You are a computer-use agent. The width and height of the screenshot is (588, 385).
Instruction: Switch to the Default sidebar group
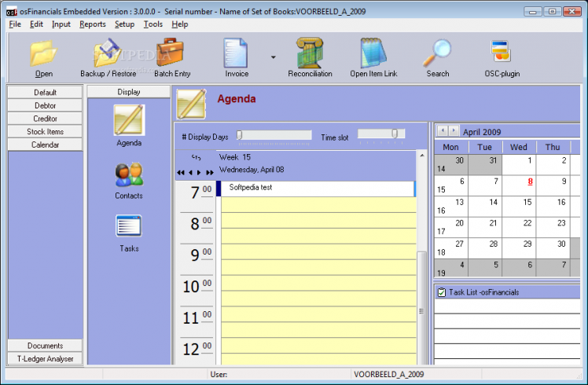pyautogui.click(x=45, y=92)
